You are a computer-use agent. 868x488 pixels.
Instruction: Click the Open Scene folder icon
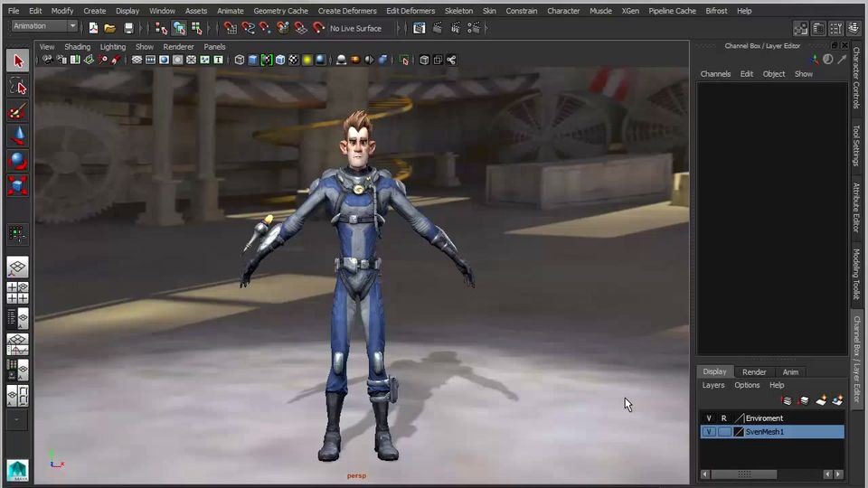(109, 28)
